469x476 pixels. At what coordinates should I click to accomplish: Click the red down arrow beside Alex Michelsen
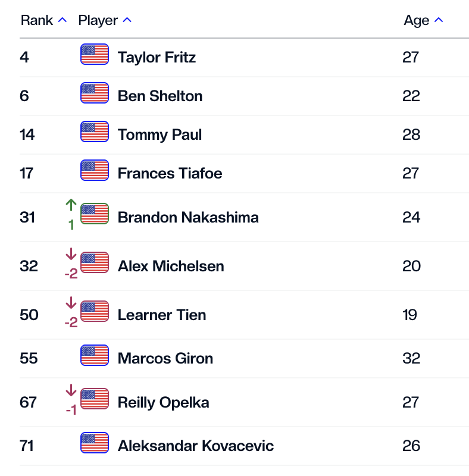71,255
